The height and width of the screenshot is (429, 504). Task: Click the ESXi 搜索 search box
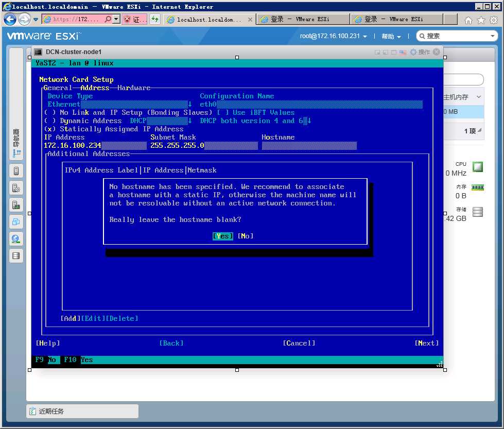pyautogui.click(x=457, y=36)
